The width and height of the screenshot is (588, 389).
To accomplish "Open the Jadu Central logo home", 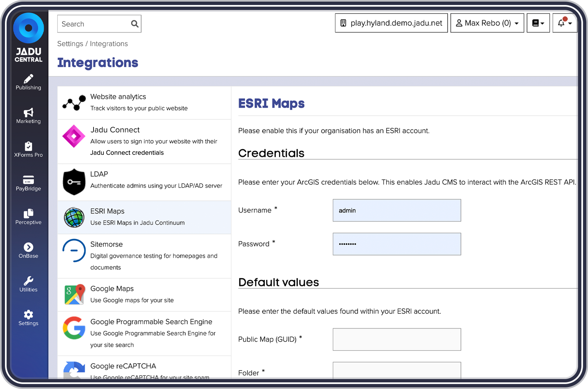I will pyautogui.click(x=29, y=38).
